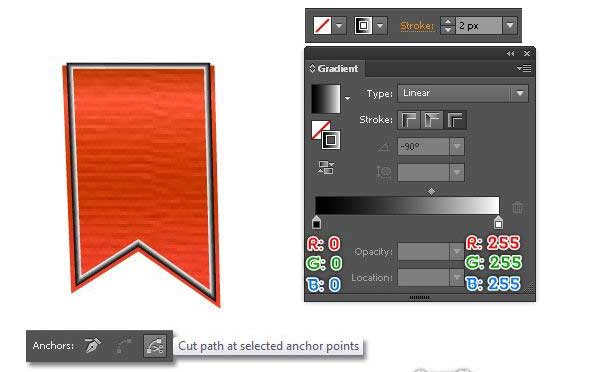Open the Gradient panel flyout menu
This screenshot has height=372, width=600.
coord(524,69)
